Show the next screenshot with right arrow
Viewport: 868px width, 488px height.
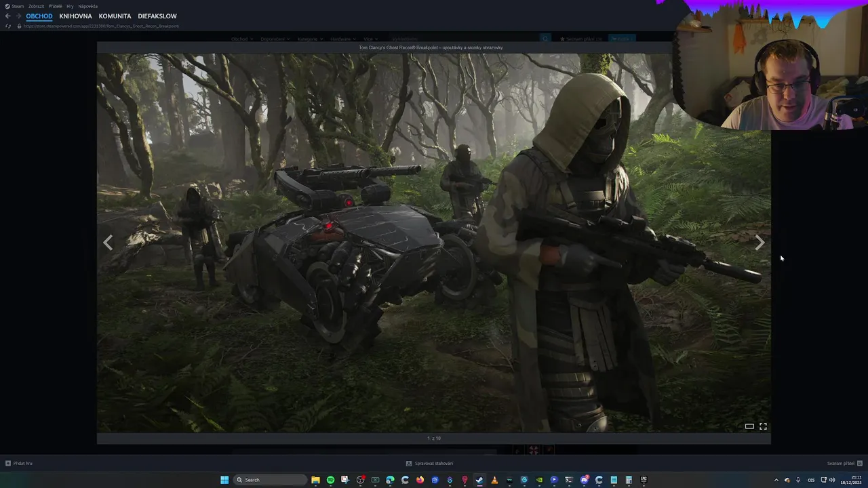pos(759,243)
